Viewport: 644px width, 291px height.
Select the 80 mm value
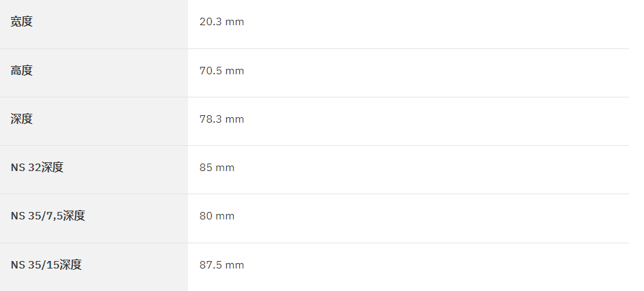tap(217, 216)
